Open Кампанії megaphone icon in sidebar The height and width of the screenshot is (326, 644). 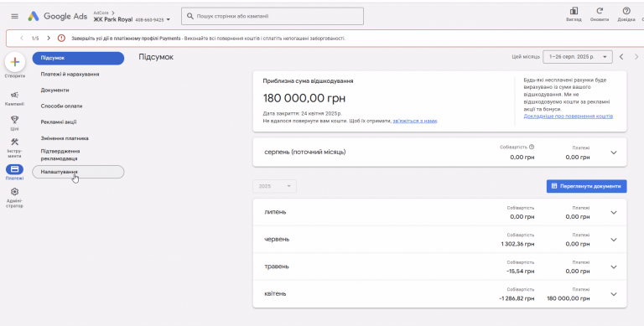click(x=15, y=95)
